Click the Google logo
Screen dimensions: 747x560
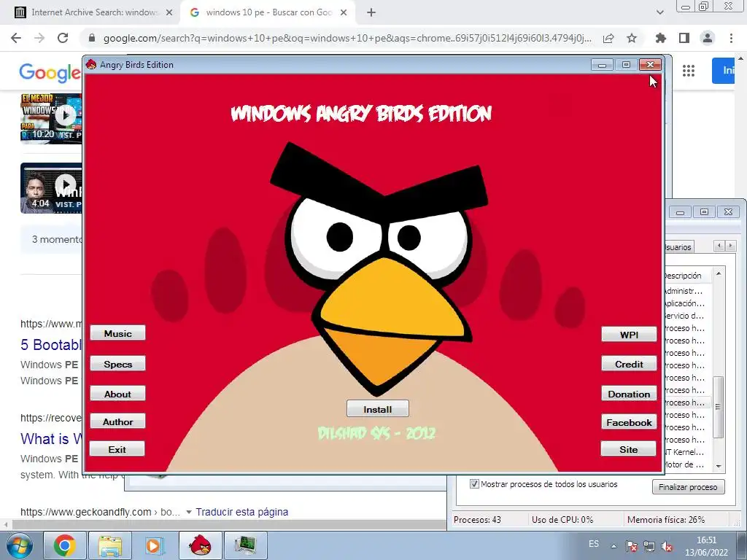click(x=50, y=72)
